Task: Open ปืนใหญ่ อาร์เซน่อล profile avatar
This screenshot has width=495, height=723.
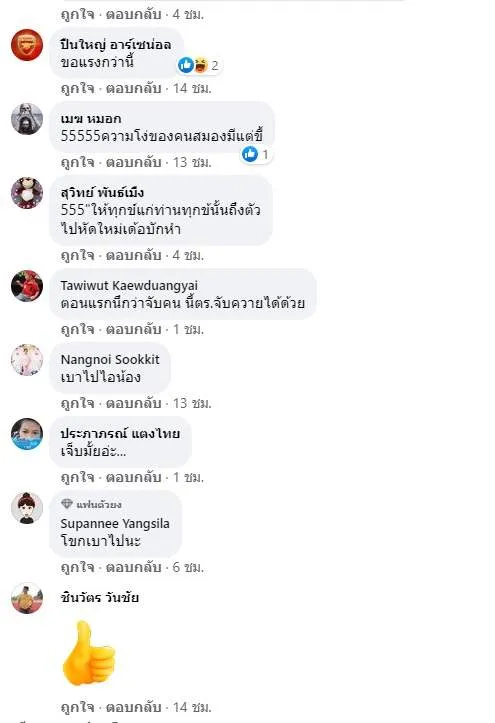Action: [x=27, y=45]
